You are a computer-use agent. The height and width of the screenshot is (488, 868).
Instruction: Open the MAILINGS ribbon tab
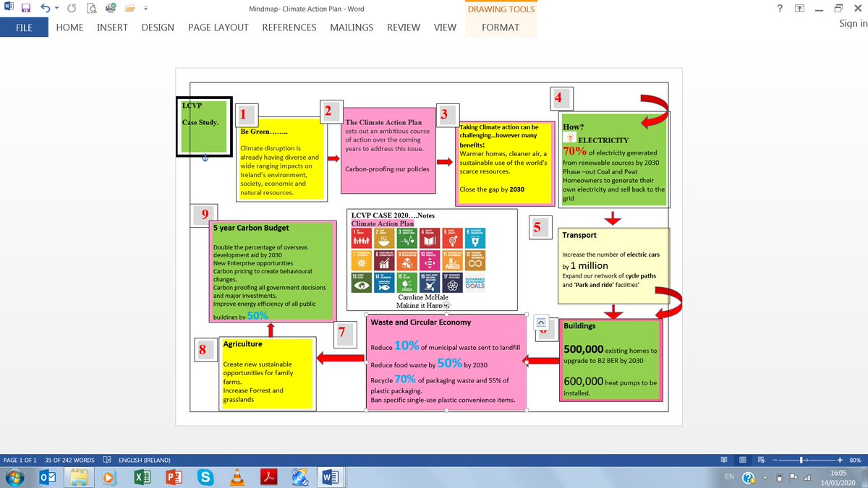click(x=352, y=27)
